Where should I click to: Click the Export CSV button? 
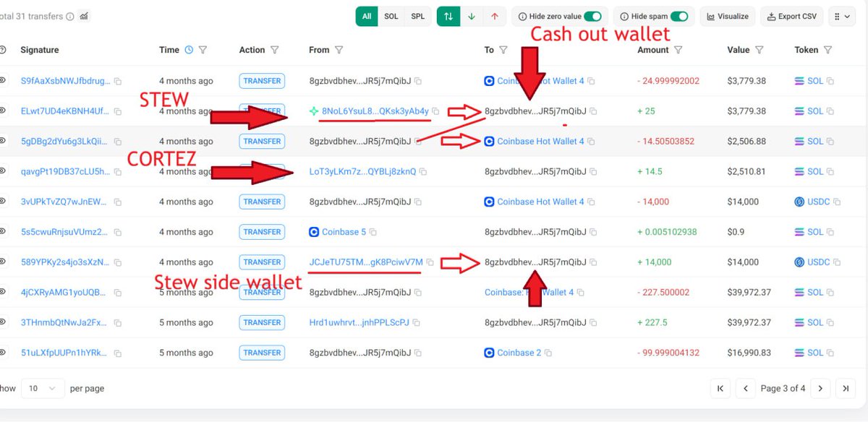pos(791,17)
